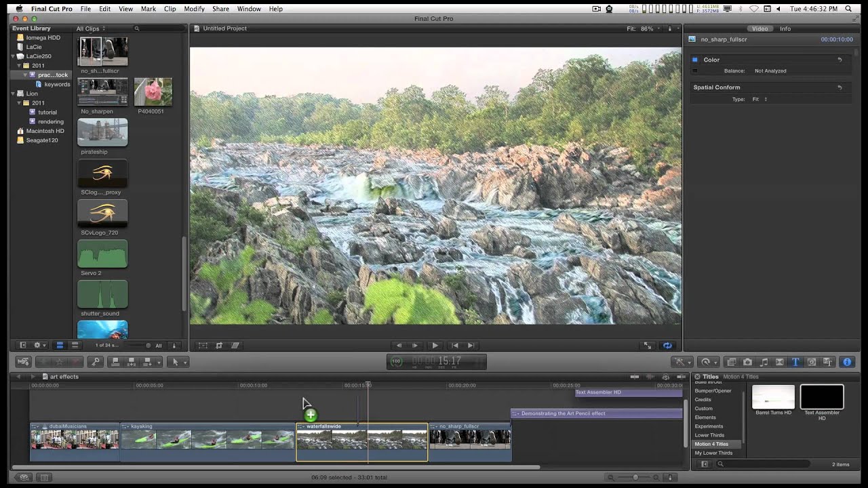
Task: Open the Clip menu
Action: click(x=170, y=9)
